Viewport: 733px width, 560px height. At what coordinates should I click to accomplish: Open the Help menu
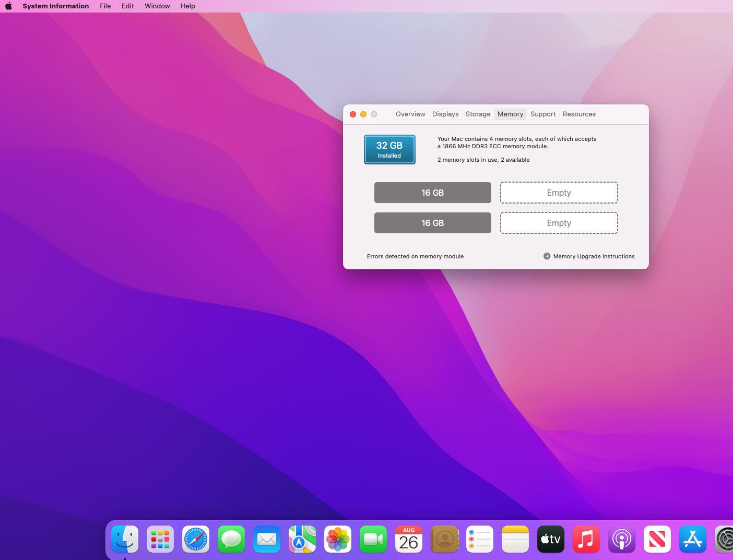[x=188, y=6]
